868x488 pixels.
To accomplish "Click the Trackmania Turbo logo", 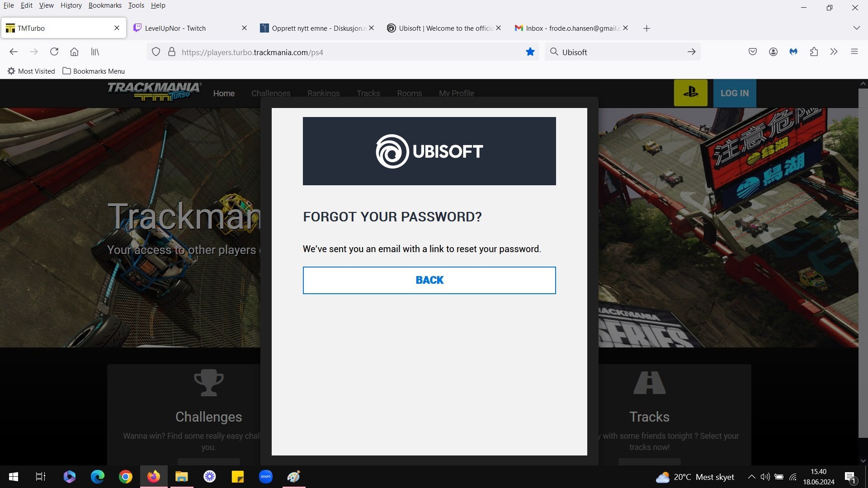I will click(154, 92).
